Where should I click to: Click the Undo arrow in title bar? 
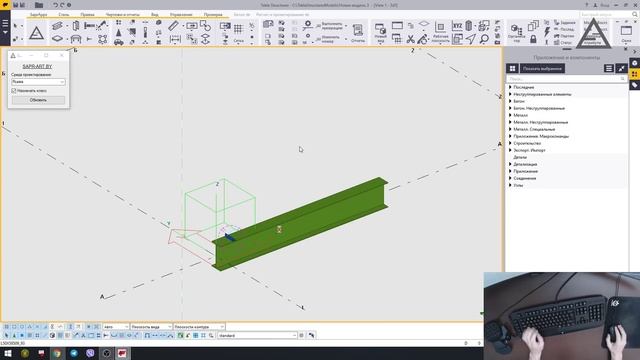[x=55, y=5]
